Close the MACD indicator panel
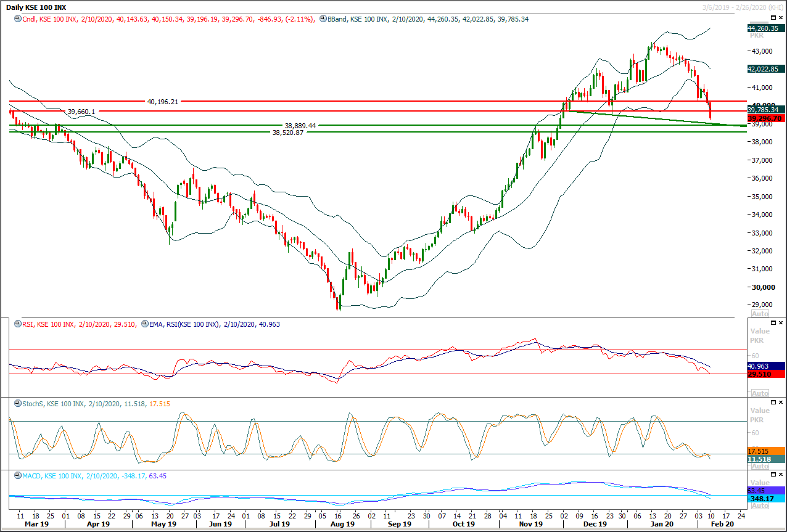The image size is (787, 532). pyautogui.click(x=781, y=475)
